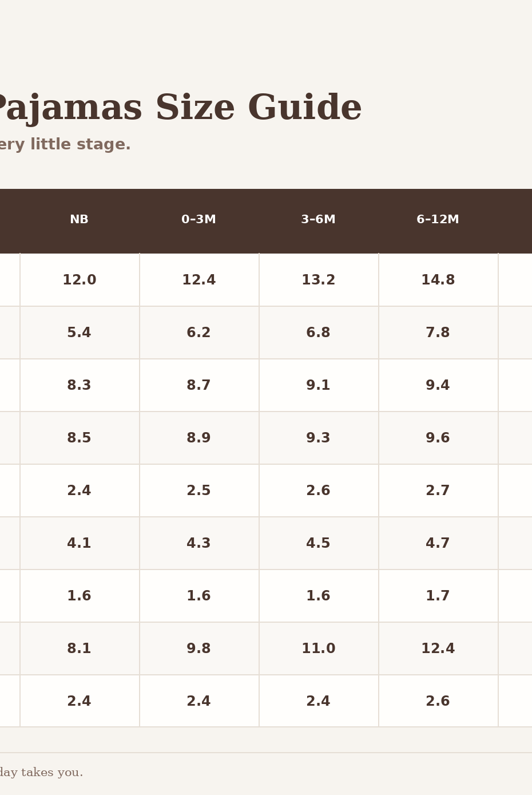Viewport: 532px width, 795px height.
Task: Click the 'little stage' subtitle text
Action: 64,145
